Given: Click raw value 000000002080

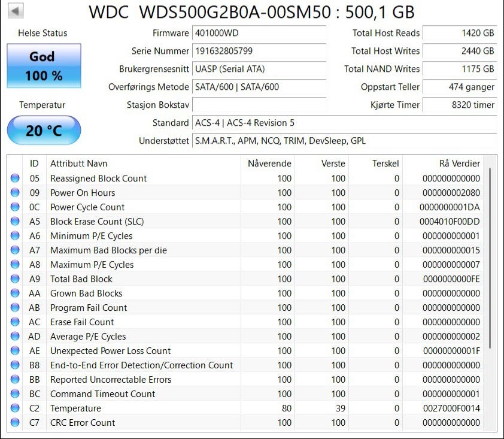Looking at the screenshot, I should pos(451,193).
